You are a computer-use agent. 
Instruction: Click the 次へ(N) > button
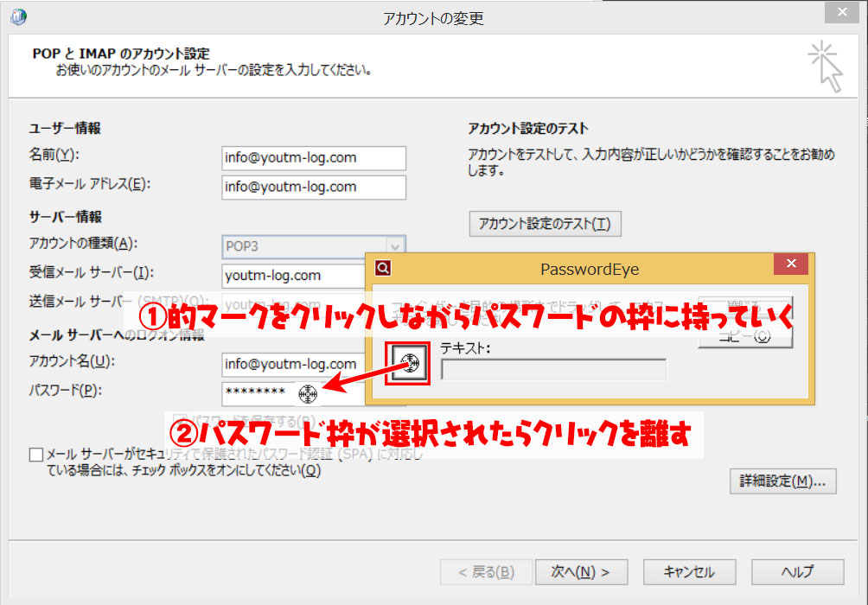pyautogui.click(x=581, y=572)
